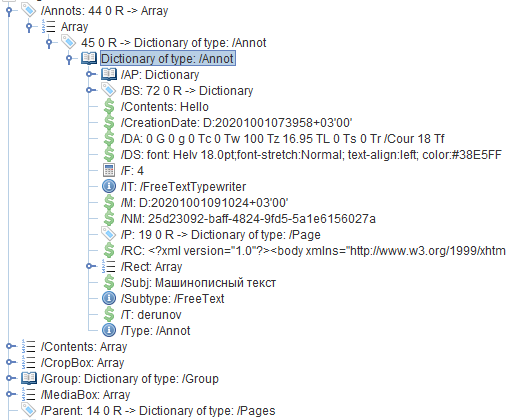Collapse the /Annots 44 0 R node
Image resolution: width=506 pixels, height=420 pixels.
click(x=9, y=11)
